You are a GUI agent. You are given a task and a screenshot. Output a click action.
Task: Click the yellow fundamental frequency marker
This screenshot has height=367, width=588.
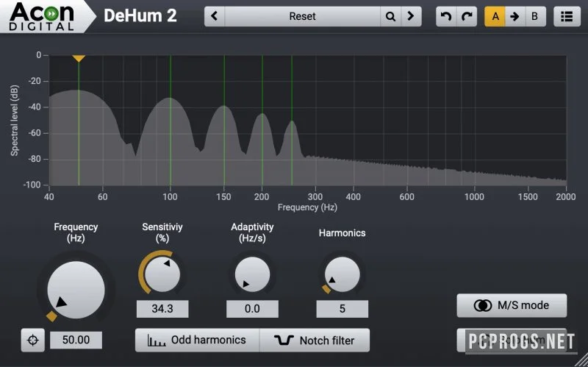tap(79, 59)
